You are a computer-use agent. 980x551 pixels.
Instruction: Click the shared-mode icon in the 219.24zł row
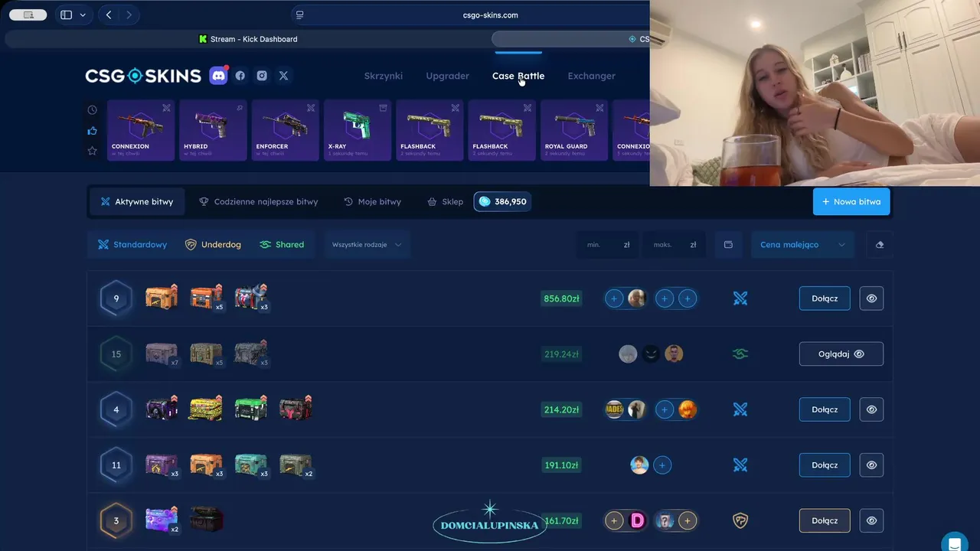[x=740, y=354]
